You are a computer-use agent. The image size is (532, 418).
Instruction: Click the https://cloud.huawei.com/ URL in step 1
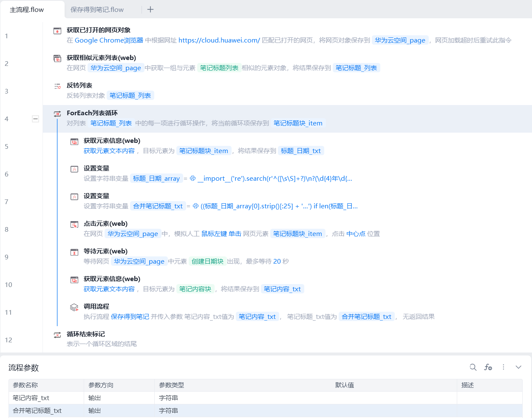pyautogui.click(x=219, y=40)
